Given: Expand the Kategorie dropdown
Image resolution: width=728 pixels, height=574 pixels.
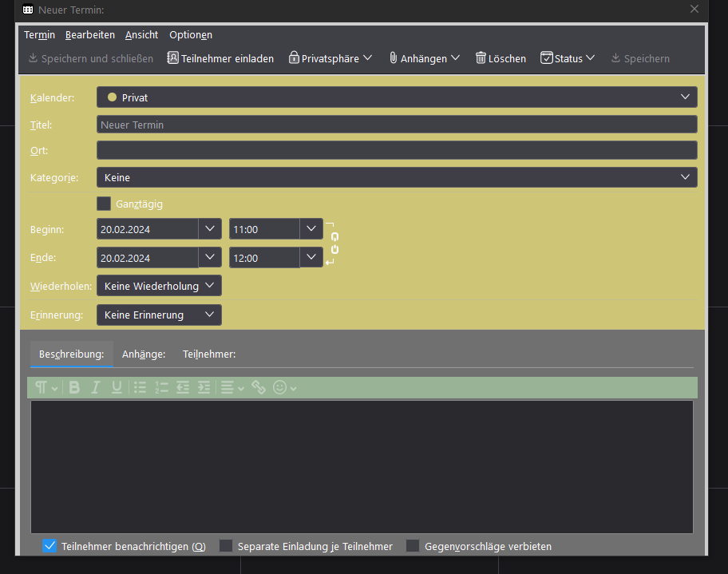Looking at the screenshot, I should (x=397, y=177).
